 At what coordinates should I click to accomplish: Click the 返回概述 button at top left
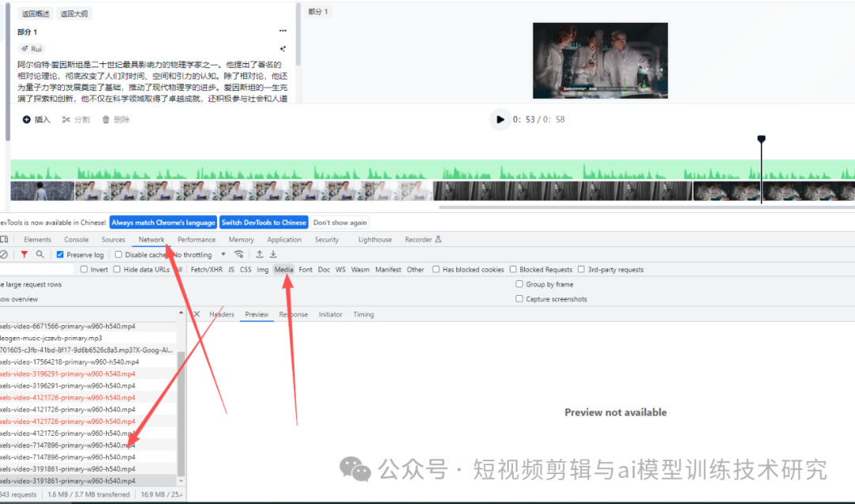pos(34,13)
